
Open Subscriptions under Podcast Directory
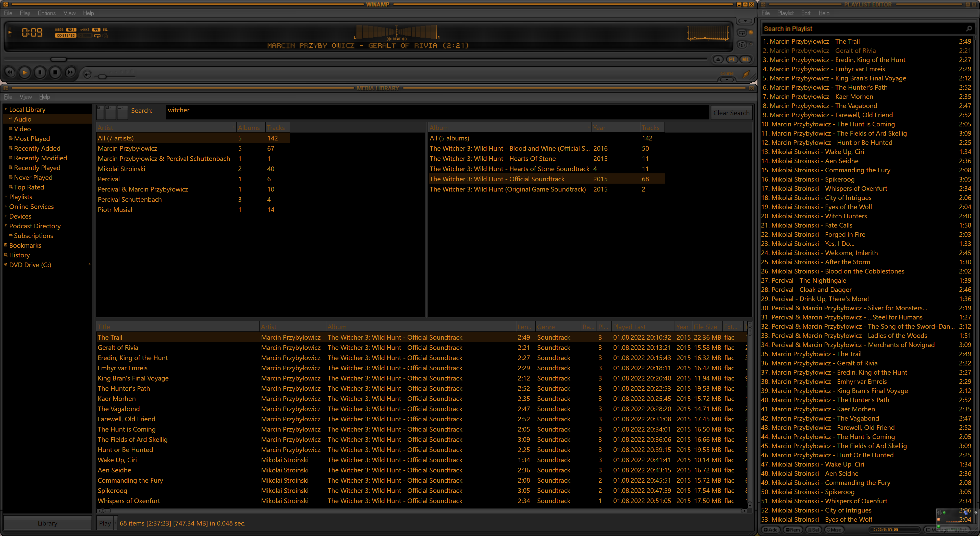pyautogui.click(x=33, y=236)
